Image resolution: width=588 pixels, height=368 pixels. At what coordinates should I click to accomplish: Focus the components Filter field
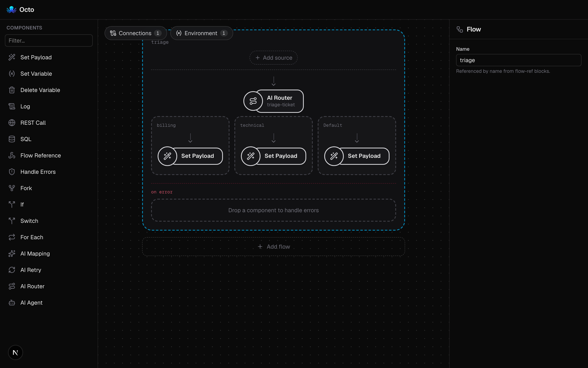point(49,40)
